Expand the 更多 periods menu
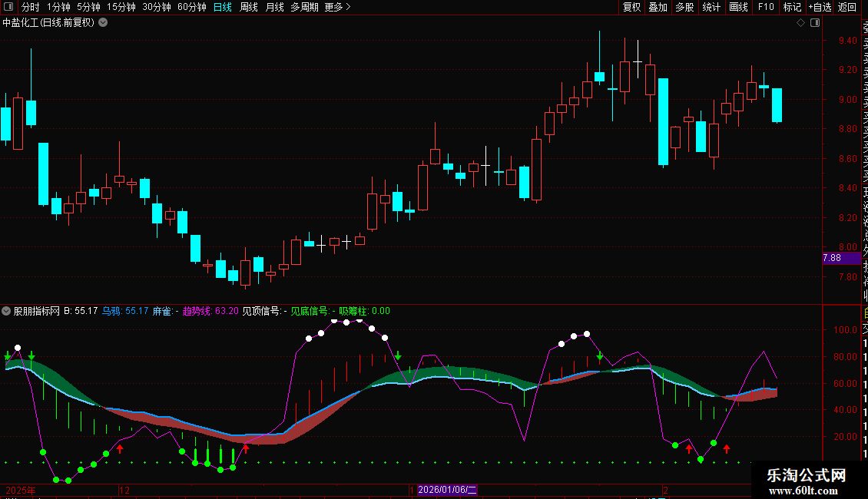 338,7
